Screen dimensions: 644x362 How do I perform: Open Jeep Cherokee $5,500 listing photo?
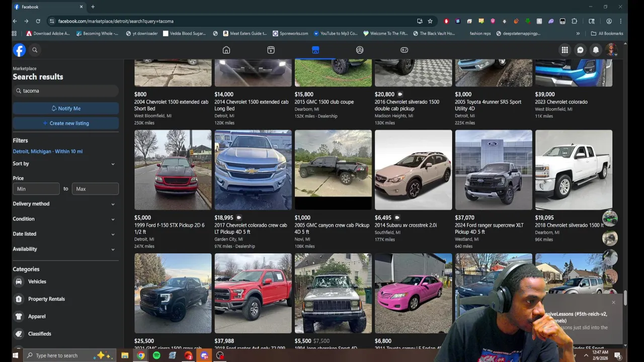[x=333, y=293]
